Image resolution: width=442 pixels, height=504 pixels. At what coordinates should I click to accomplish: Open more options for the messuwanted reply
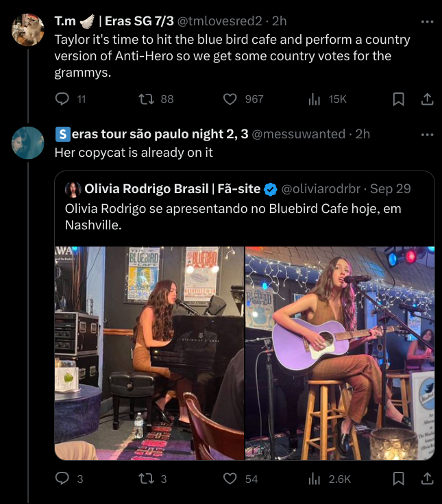tap(427, 134)
